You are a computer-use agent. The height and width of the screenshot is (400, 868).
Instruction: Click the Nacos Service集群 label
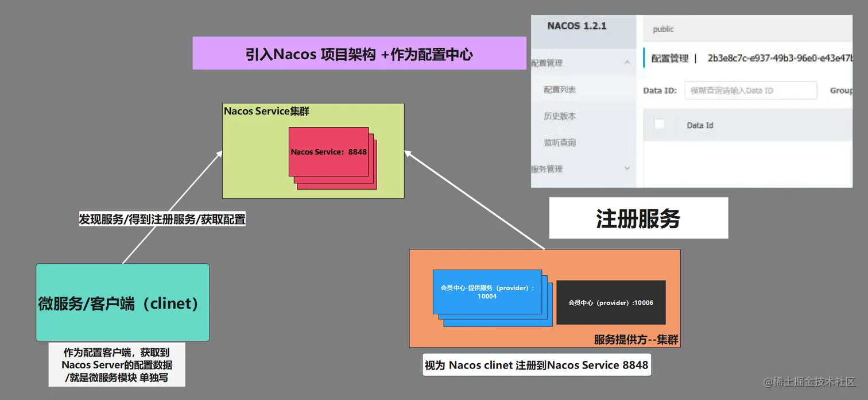tap(266, 111)
